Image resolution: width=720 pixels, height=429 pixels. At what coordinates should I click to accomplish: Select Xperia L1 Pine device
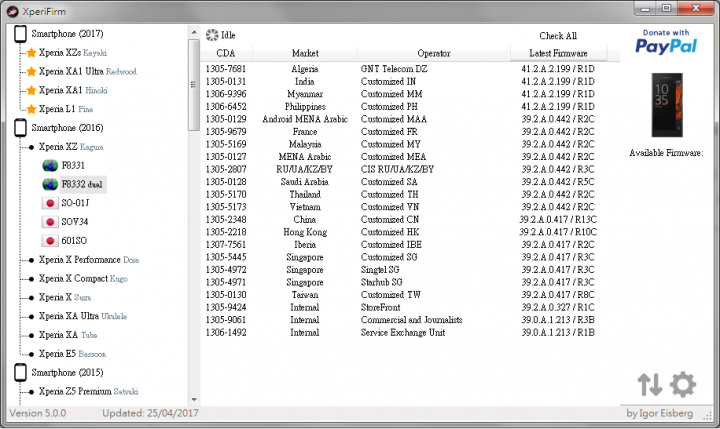click(x=66, y=109)
